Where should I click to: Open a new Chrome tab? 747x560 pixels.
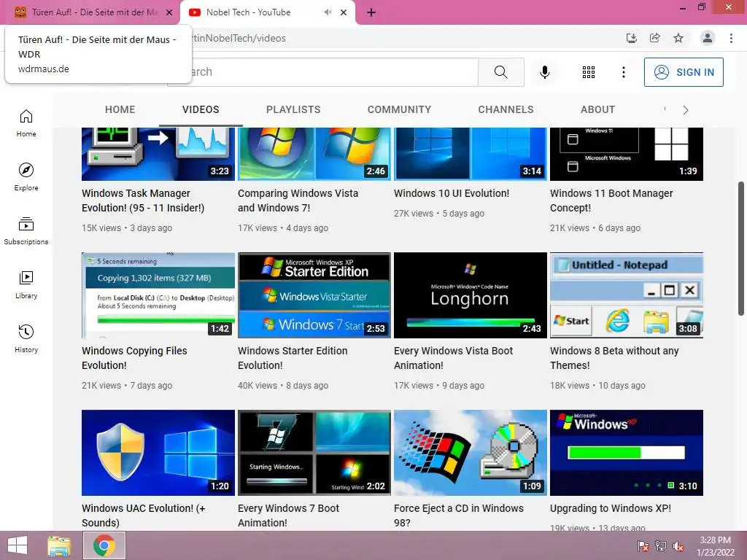(x=371, y=12)
